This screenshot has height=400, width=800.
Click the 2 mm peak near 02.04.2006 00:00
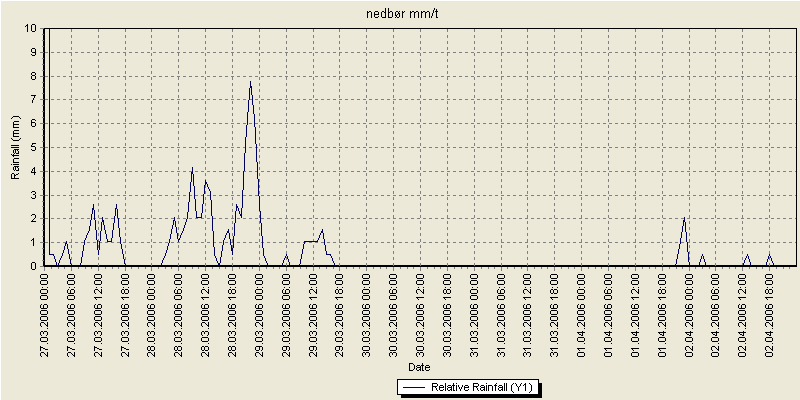(684, 218)
